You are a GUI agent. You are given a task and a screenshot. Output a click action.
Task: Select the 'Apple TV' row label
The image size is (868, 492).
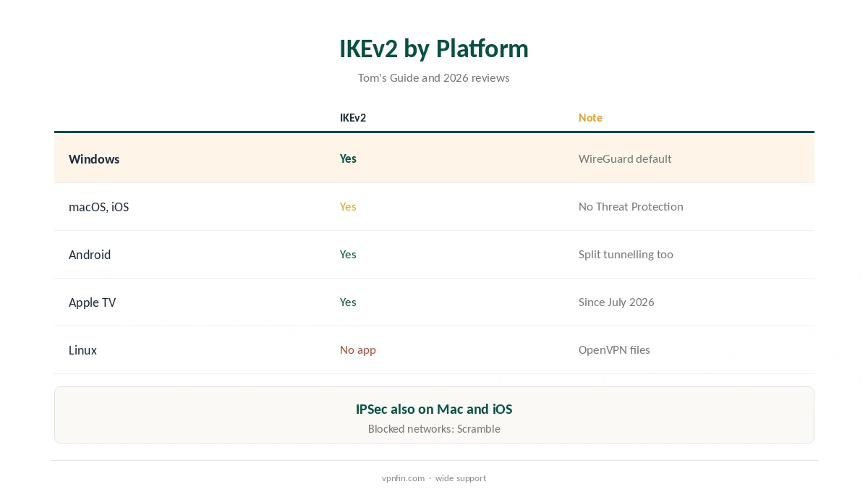pyautogui.click(x=92, y=302)
